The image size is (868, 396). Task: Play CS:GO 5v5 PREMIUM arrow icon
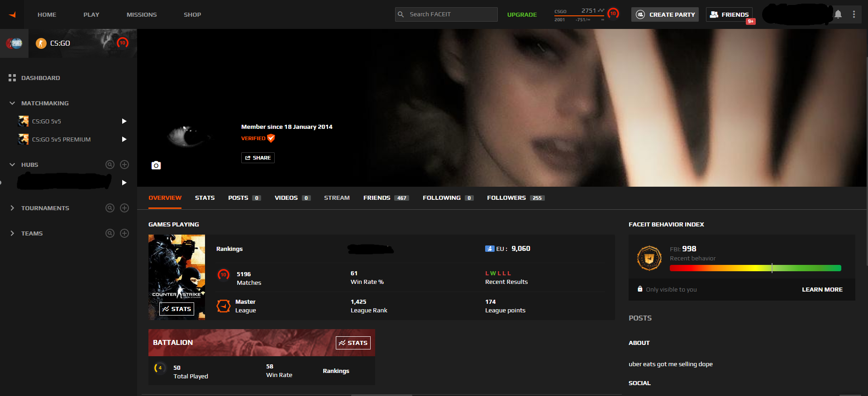[124, 139]
